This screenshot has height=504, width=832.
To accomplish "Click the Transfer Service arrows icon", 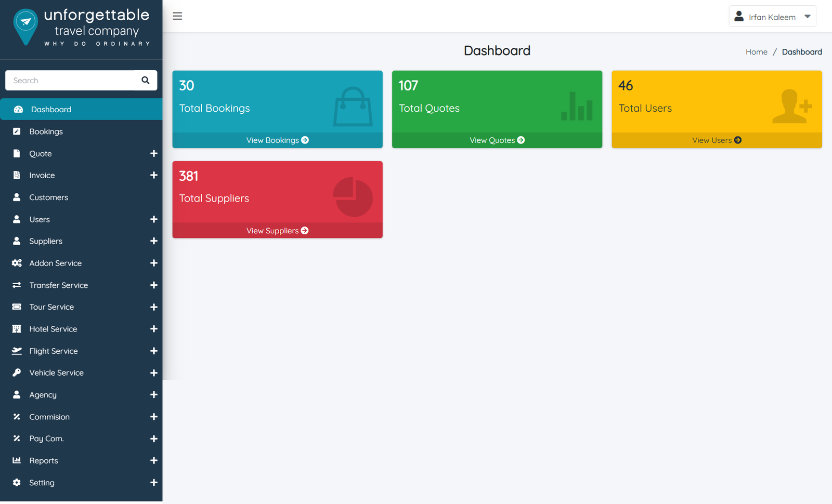I will [x=17, y=285].
